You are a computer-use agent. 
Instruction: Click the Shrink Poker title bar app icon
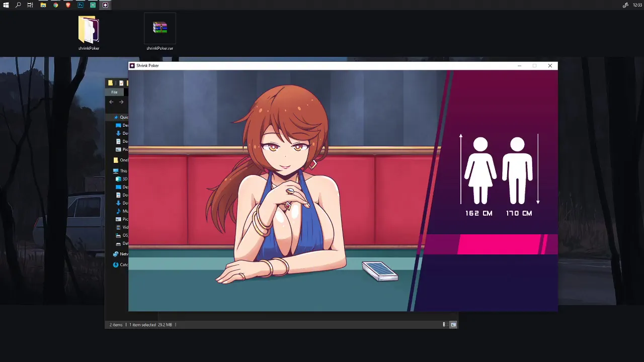[132, 65]
